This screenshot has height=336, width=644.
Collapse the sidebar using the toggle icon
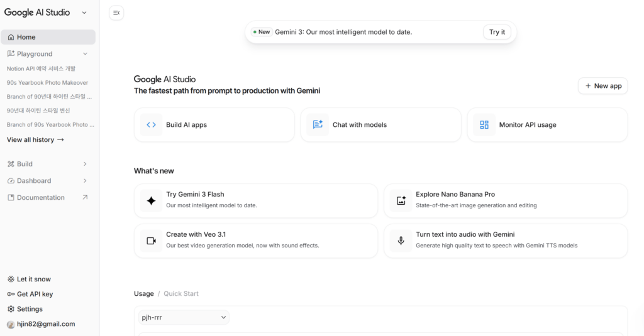pos(116,13)
